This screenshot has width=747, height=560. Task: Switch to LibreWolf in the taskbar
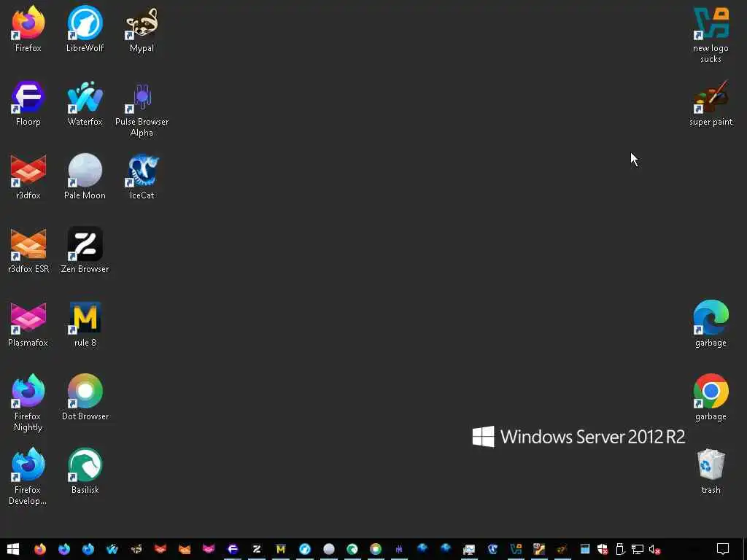click(x=304, y=549)
